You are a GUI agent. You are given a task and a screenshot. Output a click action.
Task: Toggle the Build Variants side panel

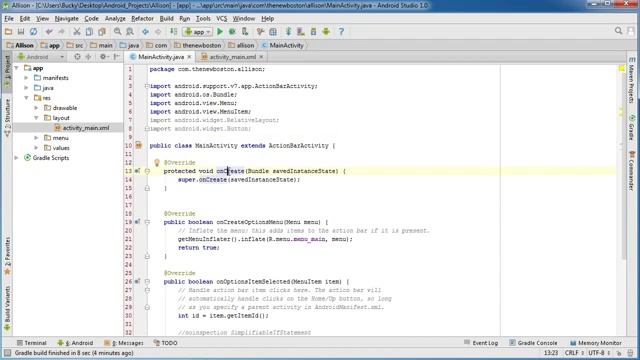point(7,309)
